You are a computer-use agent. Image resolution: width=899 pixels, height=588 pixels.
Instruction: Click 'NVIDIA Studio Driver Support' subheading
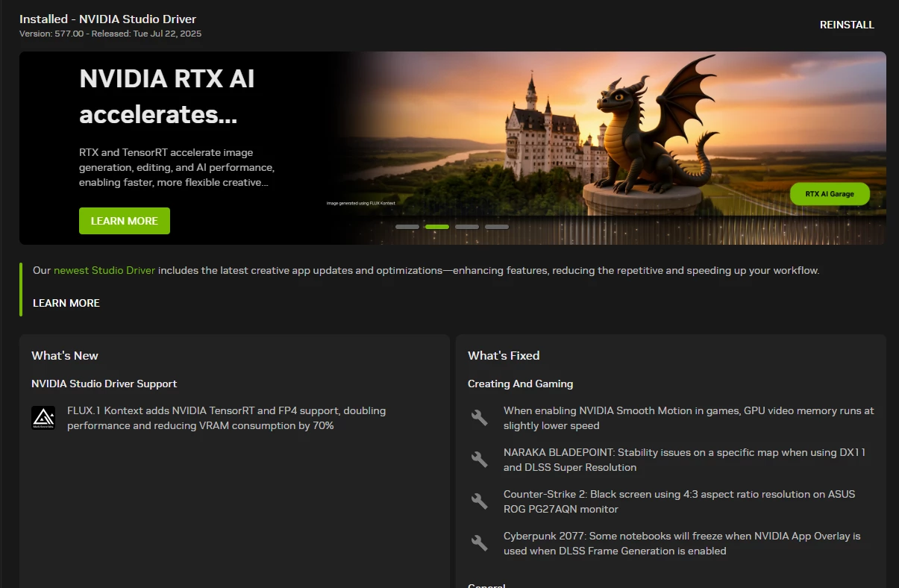(104, 384)
